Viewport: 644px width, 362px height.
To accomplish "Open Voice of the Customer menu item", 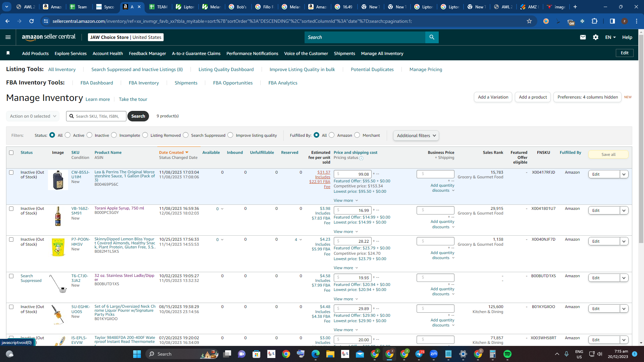I will [306, 54].
